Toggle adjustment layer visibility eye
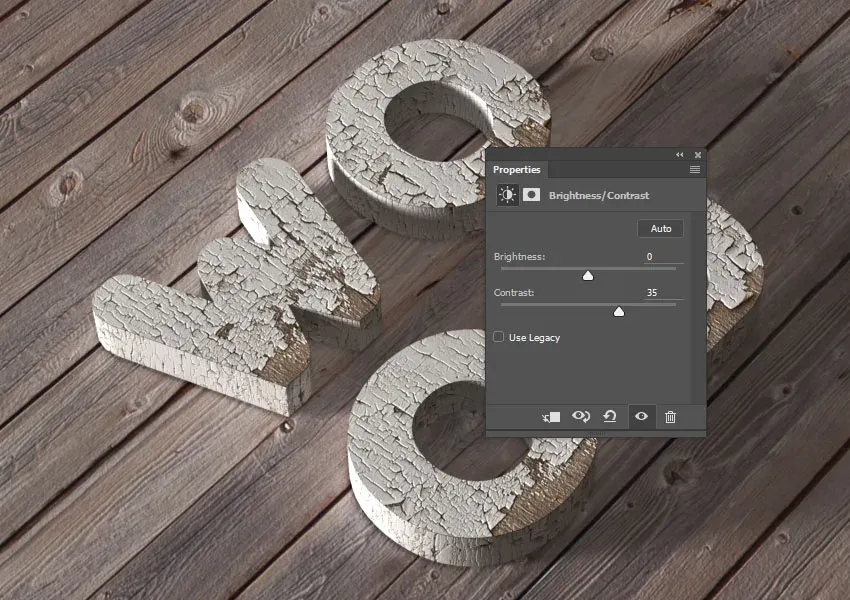The height and width of the screenshot is (600, 850). click(x=641, y=416)
